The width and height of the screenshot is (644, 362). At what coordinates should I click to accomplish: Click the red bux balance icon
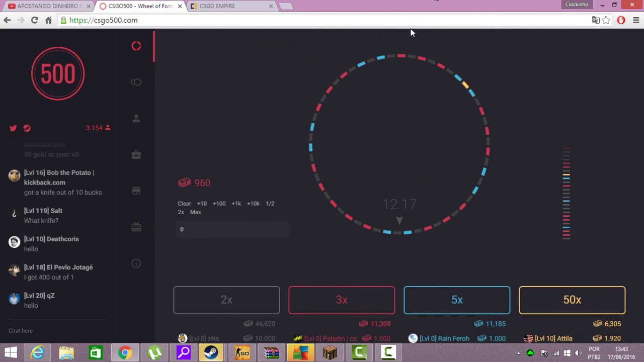pos(184,183)
